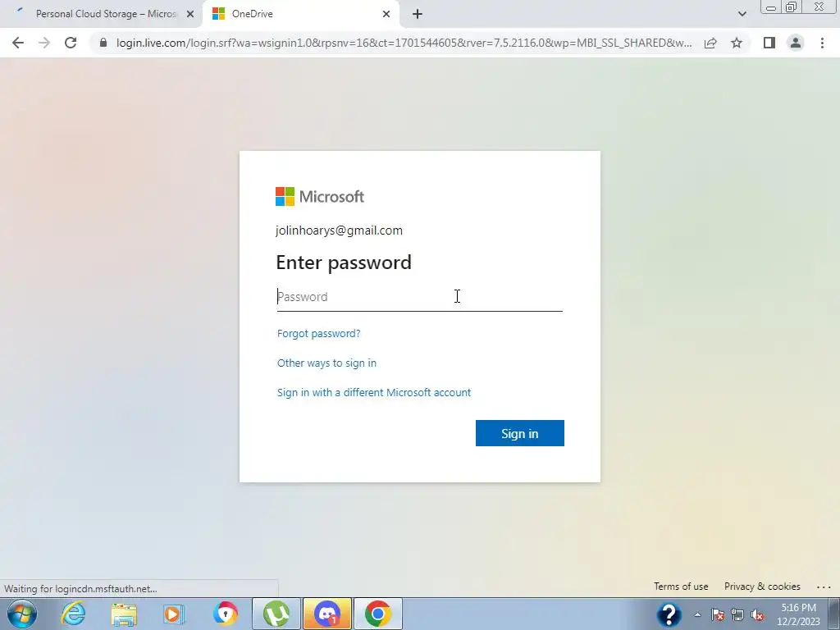The width and height of the screenshot is (840, 630).
Task: Share this page via address bar icon
Action: click(710, 43)
